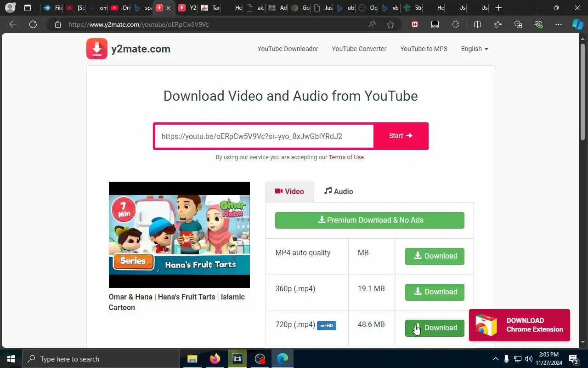
Task: Go back with the browser back arrow
Action: (x=13, y=24)
